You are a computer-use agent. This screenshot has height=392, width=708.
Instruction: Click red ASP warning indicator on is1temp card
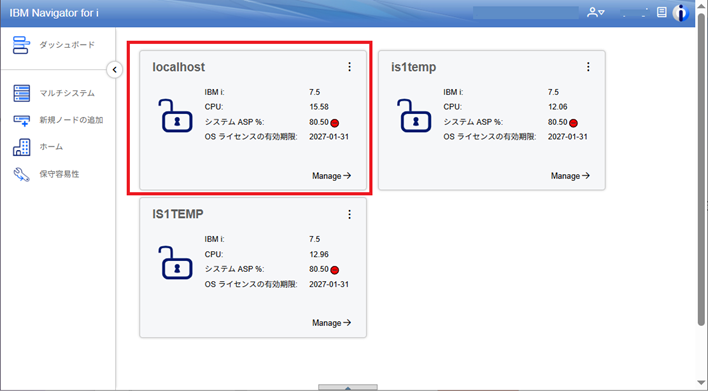click(573, 123)
